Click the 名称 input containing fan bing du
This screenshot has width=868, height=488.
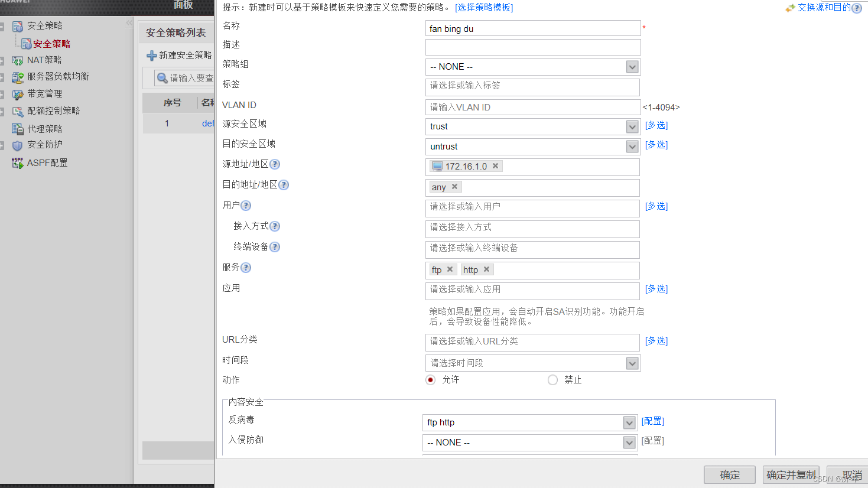[x=533, y=28]
